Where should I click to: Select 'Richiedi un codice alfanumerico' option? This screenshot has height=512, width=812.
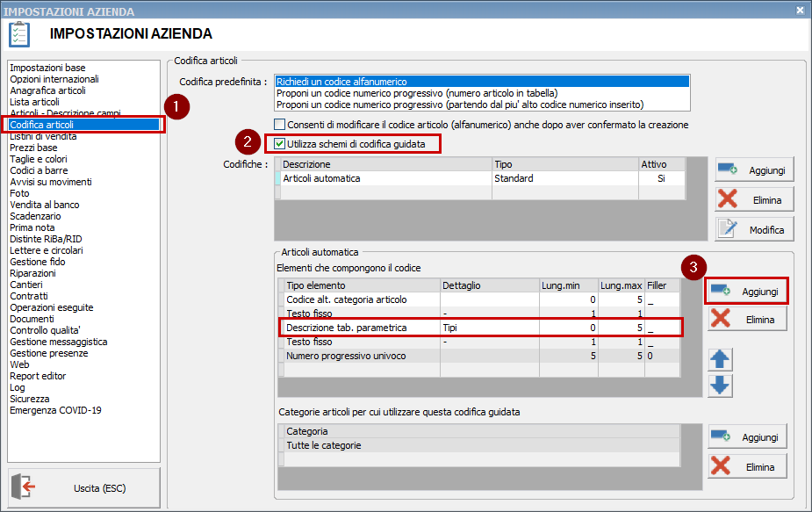(481, 81)
